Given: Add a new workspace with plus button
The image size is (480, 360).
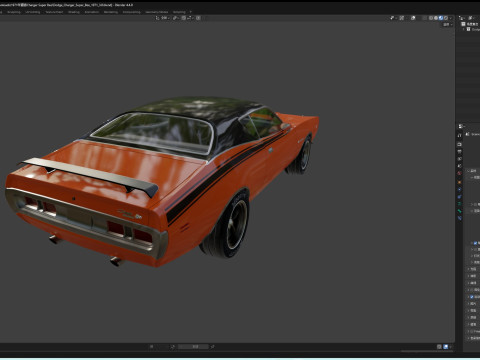Looking at the screenshot, I should [x=191, y=12].
